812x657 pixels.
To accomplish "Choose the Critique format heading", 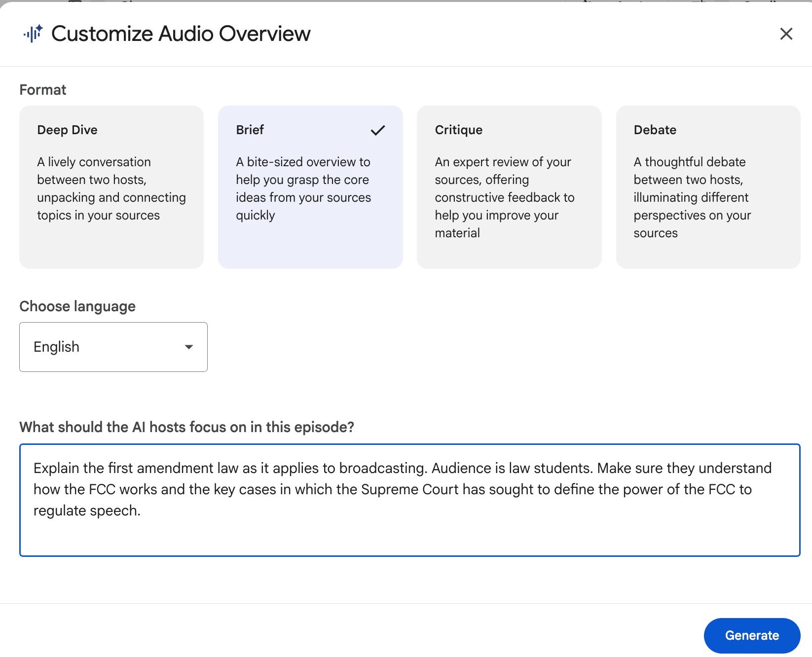I will (458, 130).
